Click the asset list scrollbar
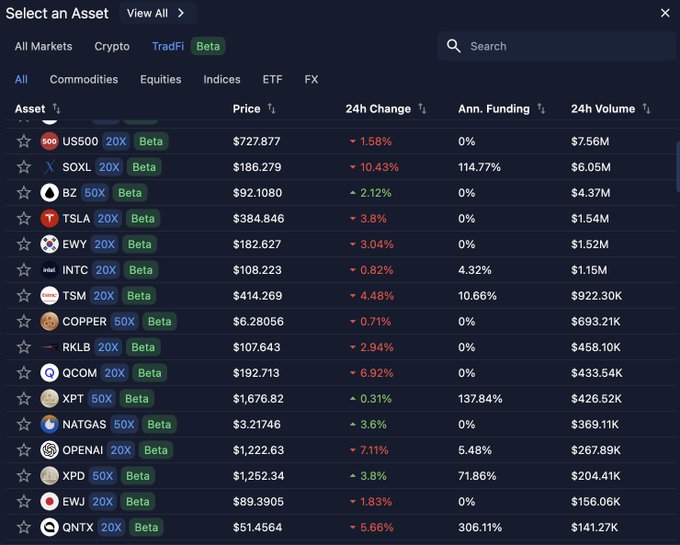The height and width of the screenshot is (545, 680). point(678,166)
